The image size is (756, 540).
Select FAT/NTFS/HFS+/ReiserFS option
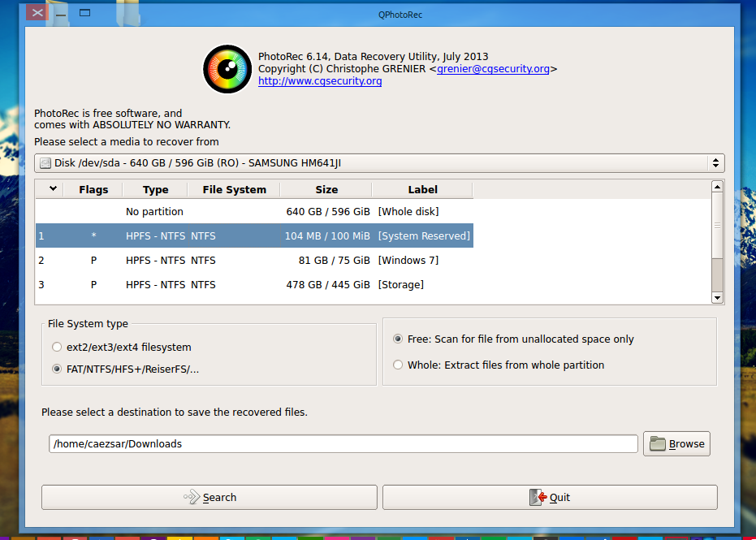[x=125, y=369]
